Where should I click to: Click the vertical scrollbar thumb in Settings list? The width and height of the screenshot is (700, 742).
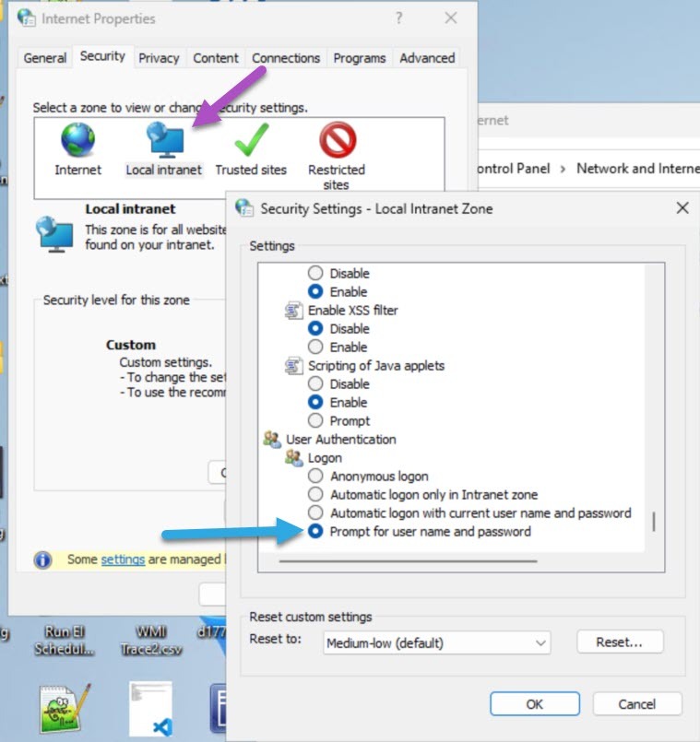tap(654, 522)
